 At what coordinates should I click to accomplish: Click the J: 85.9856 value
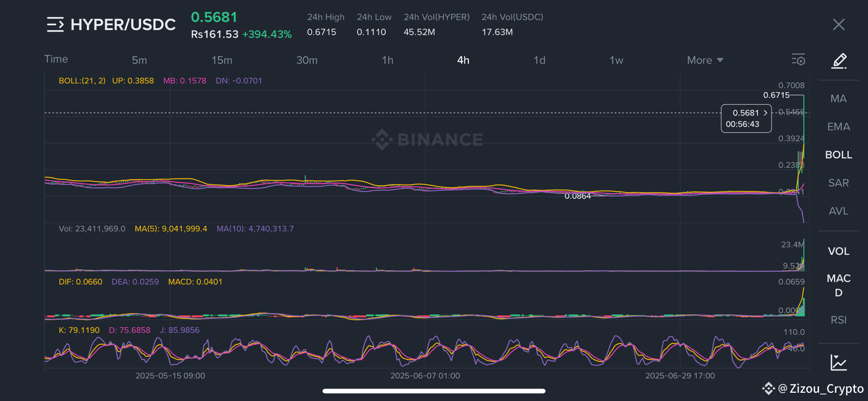tap(180, 330)
